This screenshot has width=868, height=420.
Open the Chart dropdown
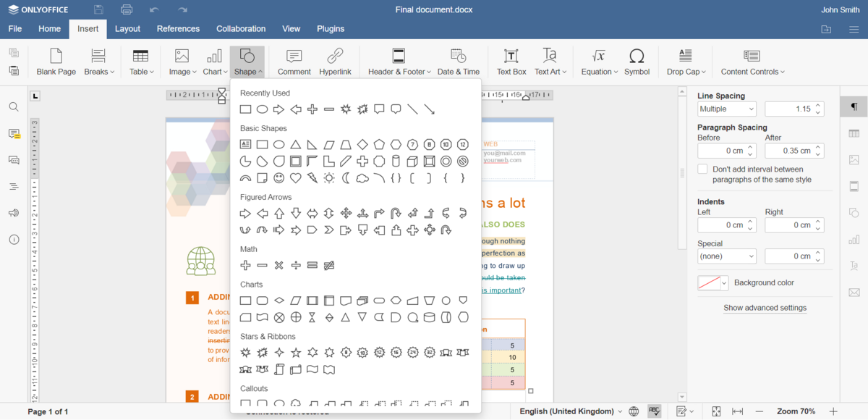(x=215, y=62)
